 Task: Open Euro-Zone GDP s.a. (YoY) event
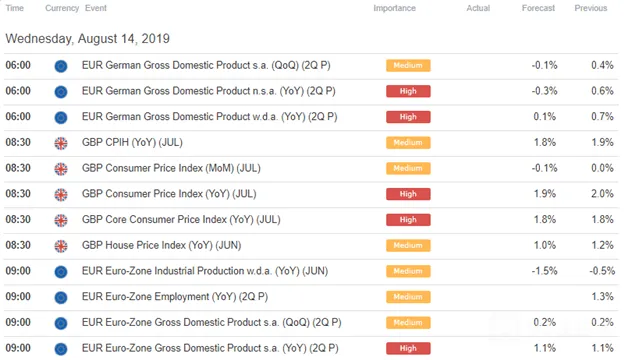[x=210, y=348]
